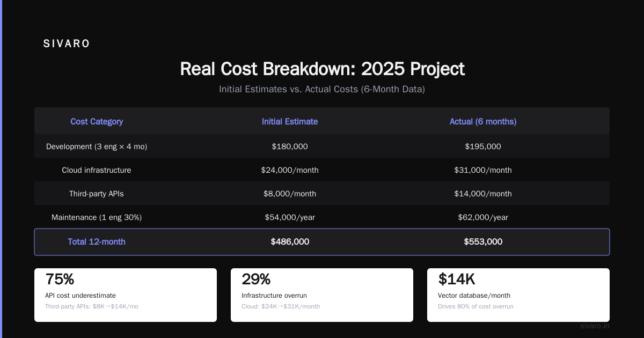Image resolution: width=644 pixels, height=338 pixels.
Task: Click the 'Development (3 eng × 4 mo)' cell
Action: [97, 146]
